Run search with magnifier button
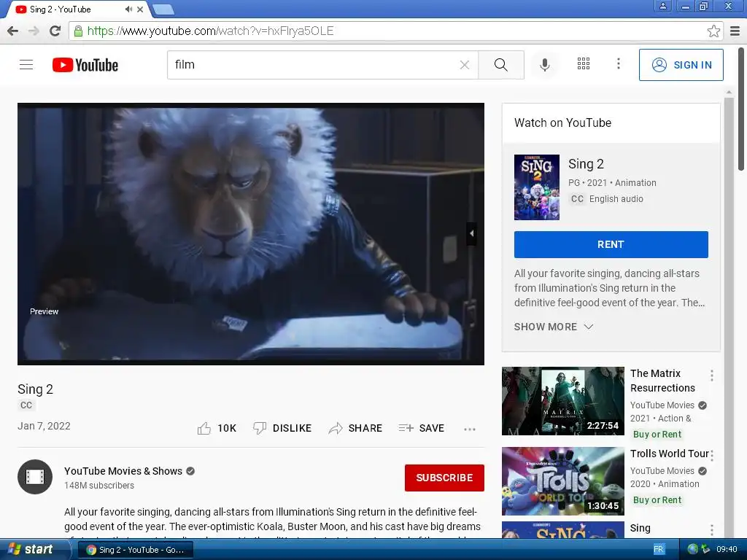The image size is (747, 560). [500, 65]
